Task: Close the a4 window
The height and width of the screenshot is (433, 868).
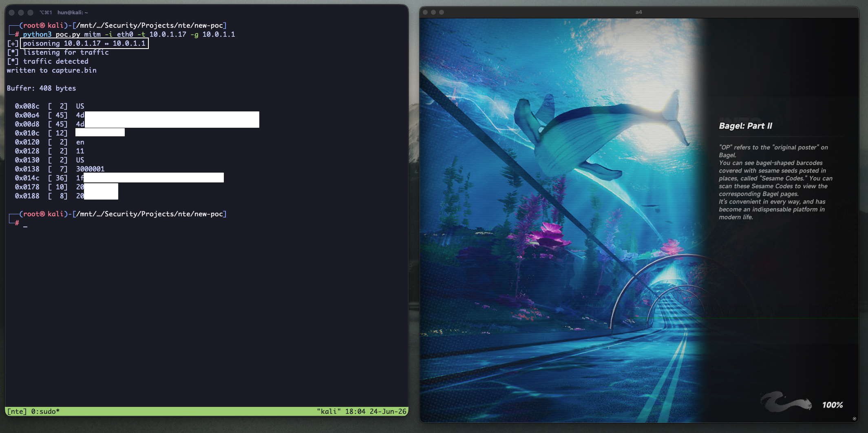Action: [x=425, y=12]
